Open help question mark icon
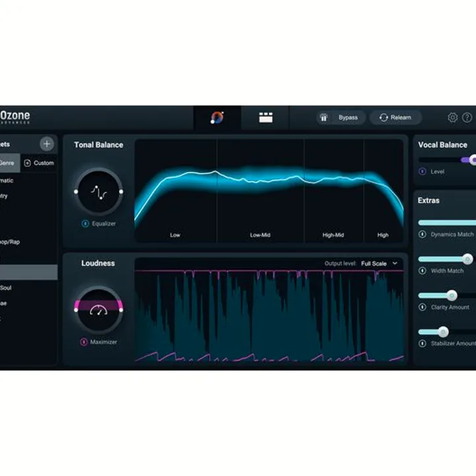476x476 pixels. click(x=467, y=118)
